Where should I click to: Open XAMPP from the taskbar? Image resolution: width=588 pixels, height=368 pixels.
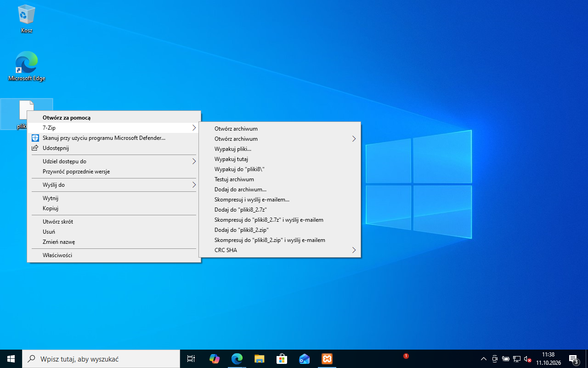point(327,359)
